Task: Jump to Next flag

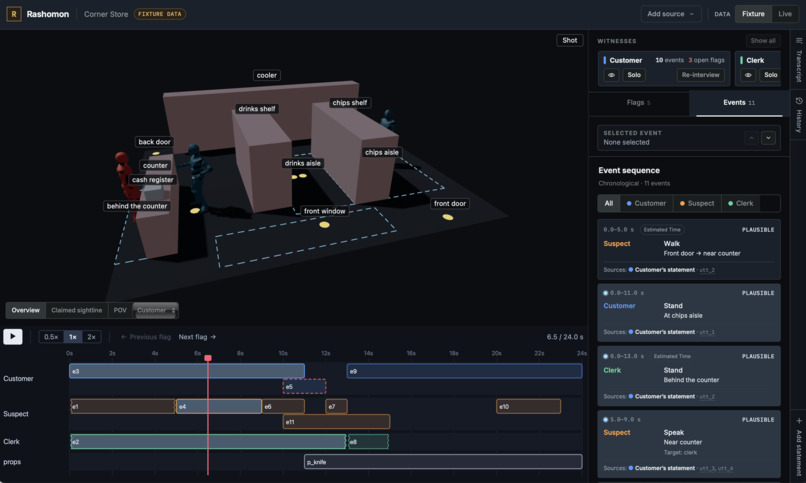Action: [x=197, y=337]
